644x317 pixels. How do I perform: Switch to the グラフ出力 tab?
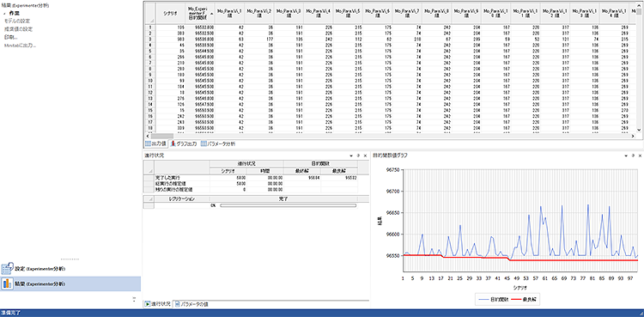click(184, 144)
